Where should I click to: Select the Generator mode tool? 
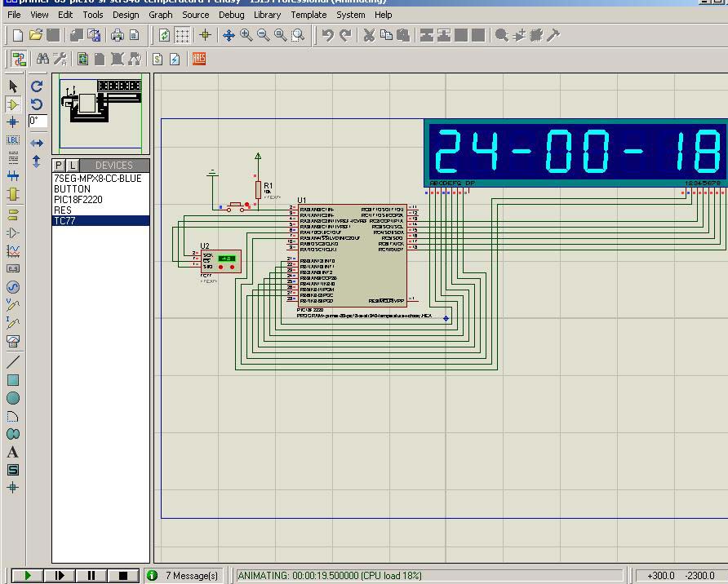click(x=13, y=287)
